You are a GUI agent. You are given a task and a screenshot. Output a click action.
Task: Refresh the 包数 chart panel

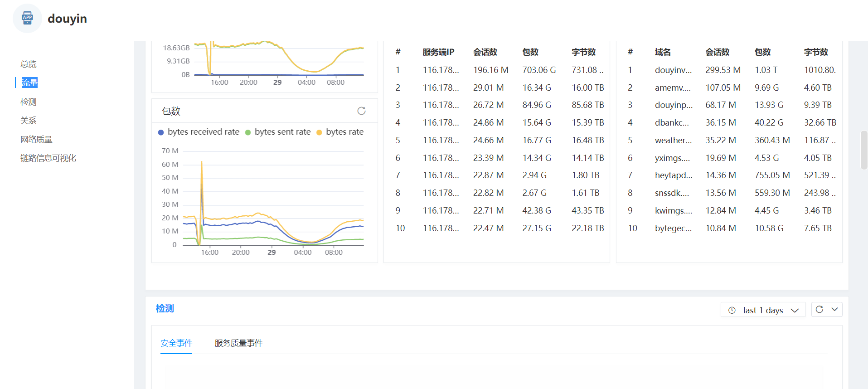tap(361, 111)
